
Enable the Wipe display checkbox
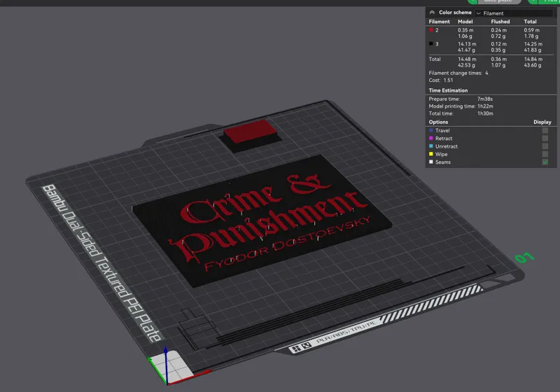[545, 154]
